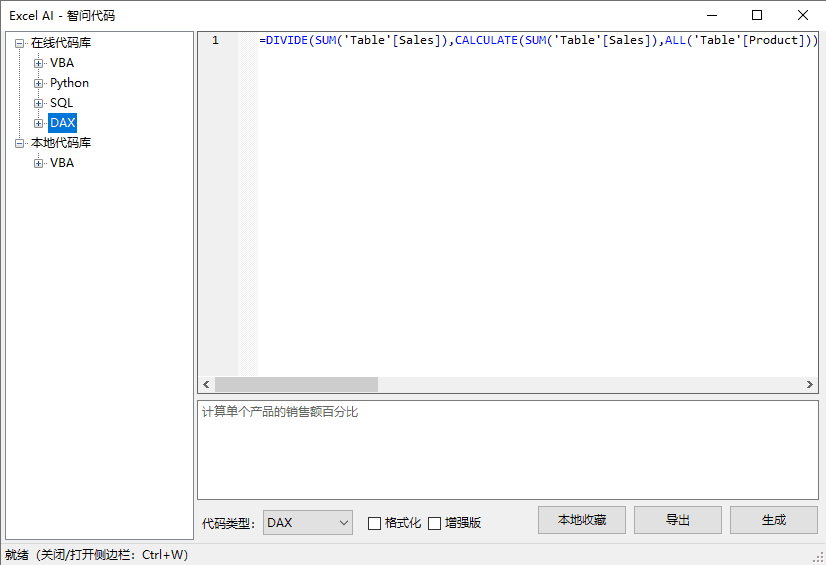Click the code editor scroll right arrow

pos(810,384)
